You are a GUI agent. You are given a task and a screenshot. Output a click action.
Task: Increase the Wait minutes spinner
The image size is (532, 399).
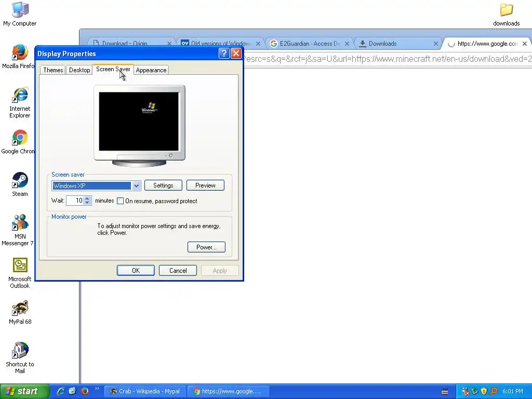(x=87, y=198)
